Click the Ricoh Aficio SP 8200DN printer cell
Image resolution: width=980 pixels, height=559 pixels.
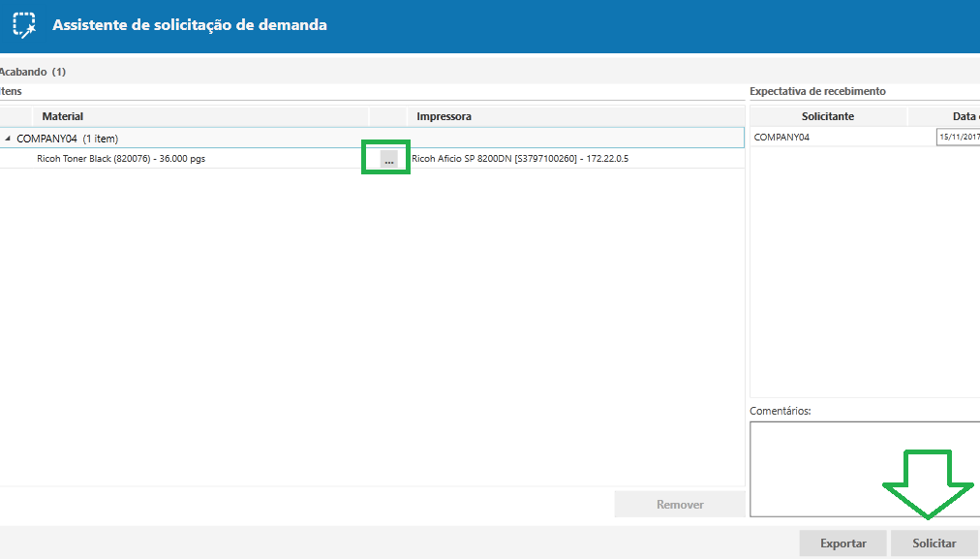(520, 158)
